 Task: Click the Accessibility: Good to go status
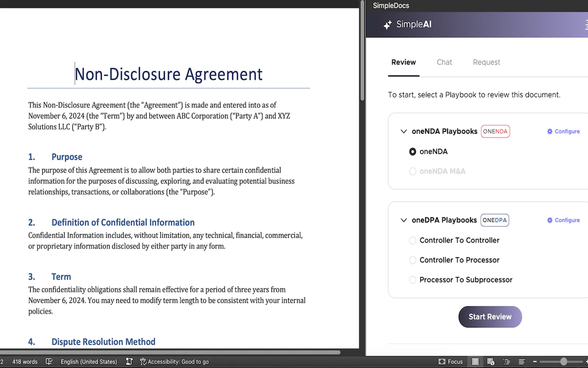pyautogui.click(x=174, y=362)
